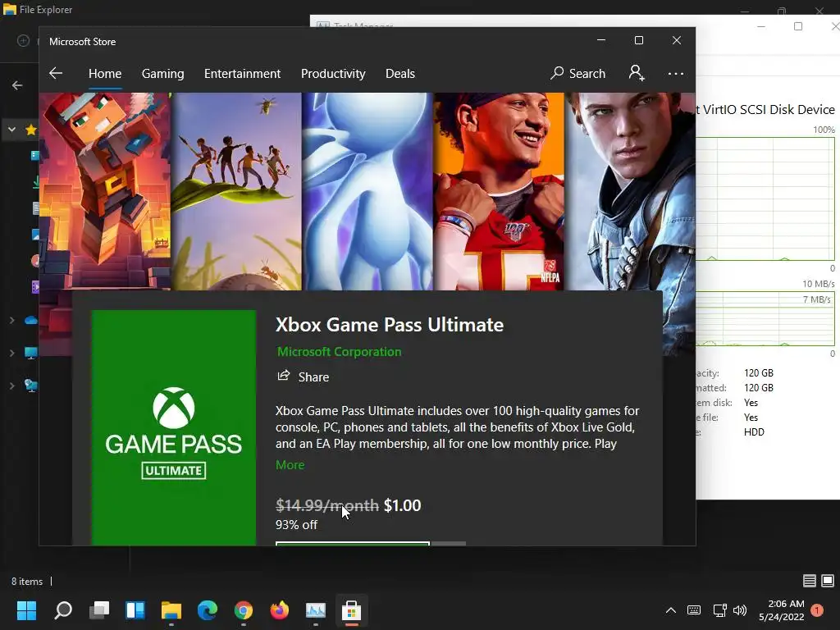The image size is (840, 630).
Task: Open Widgets from taskbar
Action: point(135,610)
